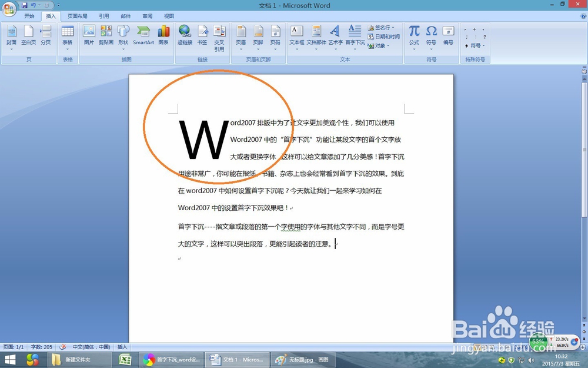Switch to the 开始 ribbon tab

[x=29, y=16]
